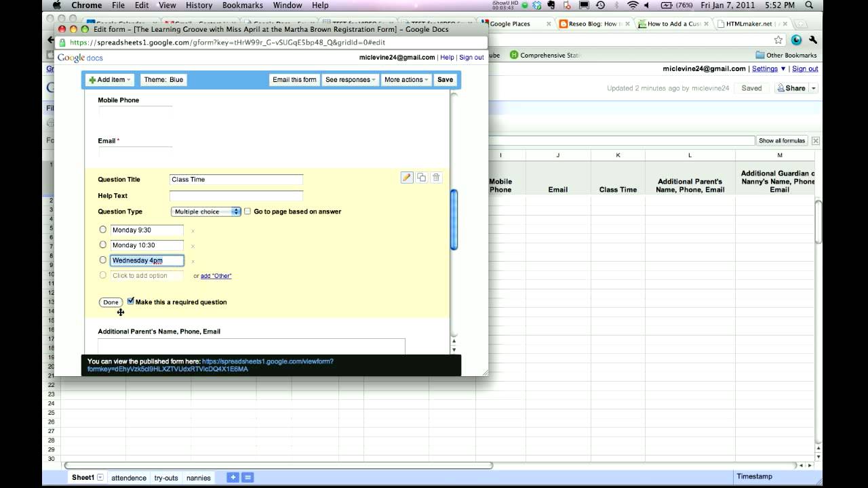Screen dimensions: 868x488
Task: Open the Bookmarks menu
Action: click(242, 5)
